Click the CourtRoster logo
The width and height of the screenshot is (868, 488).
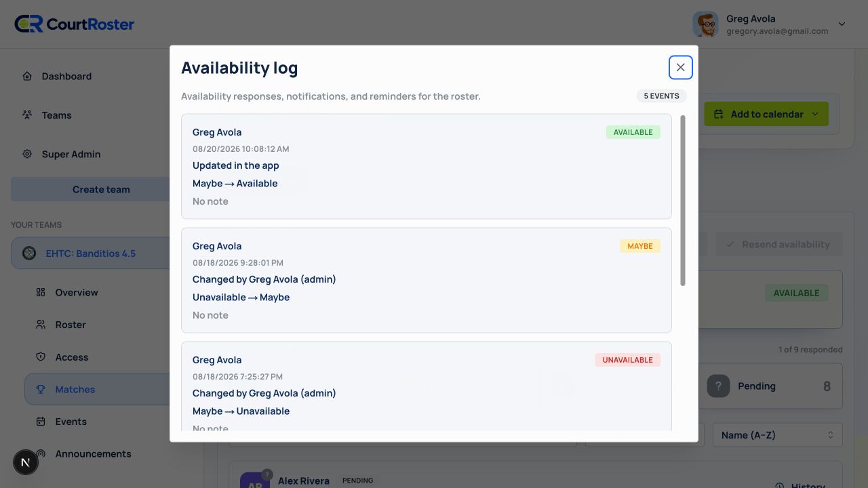click(x=75, y=24)
